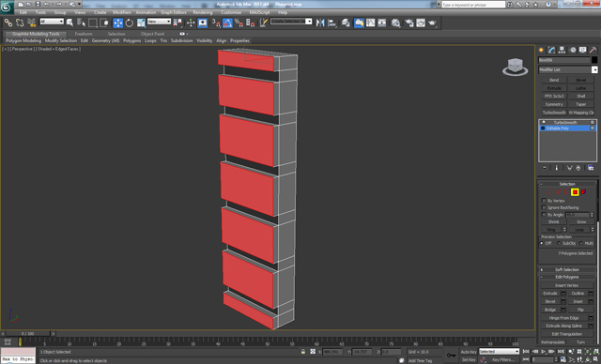Activate the Select and Rotate tool
601x364 pixels.
130,23
